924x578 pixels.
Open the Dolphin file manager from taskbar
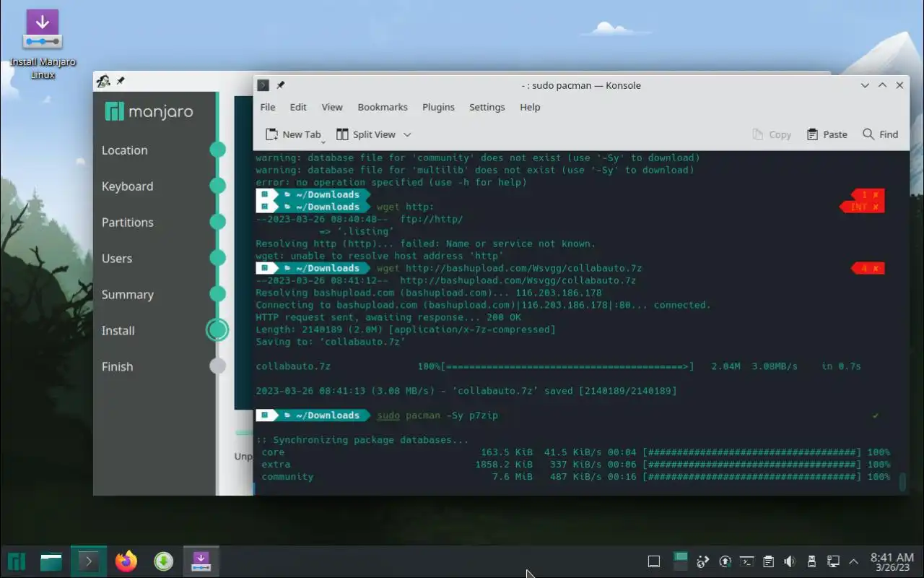pyautogui.click(x=51, y=561)
